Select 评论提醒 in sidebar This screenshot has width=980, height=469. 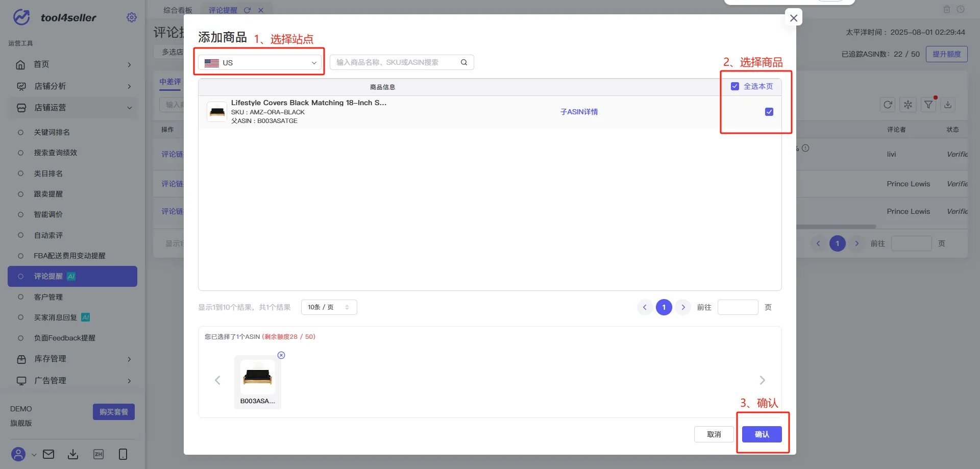(72, 276)
